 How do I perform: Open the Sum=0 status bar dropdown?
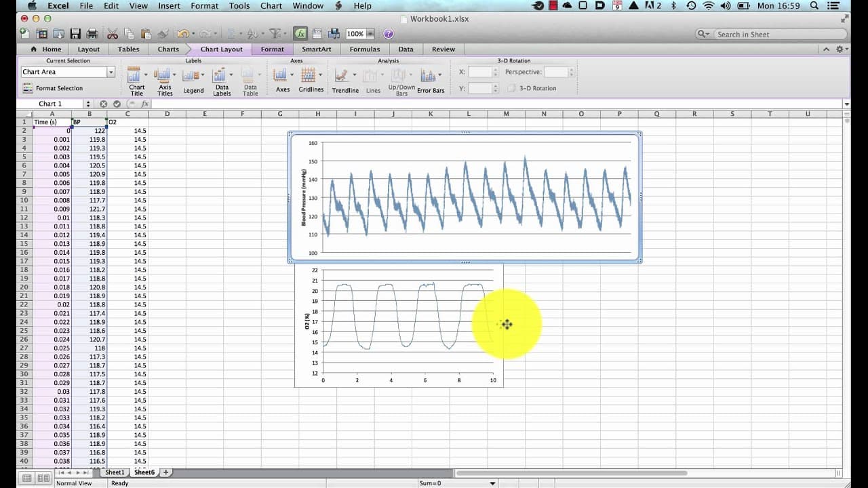[x=493, y=483]
